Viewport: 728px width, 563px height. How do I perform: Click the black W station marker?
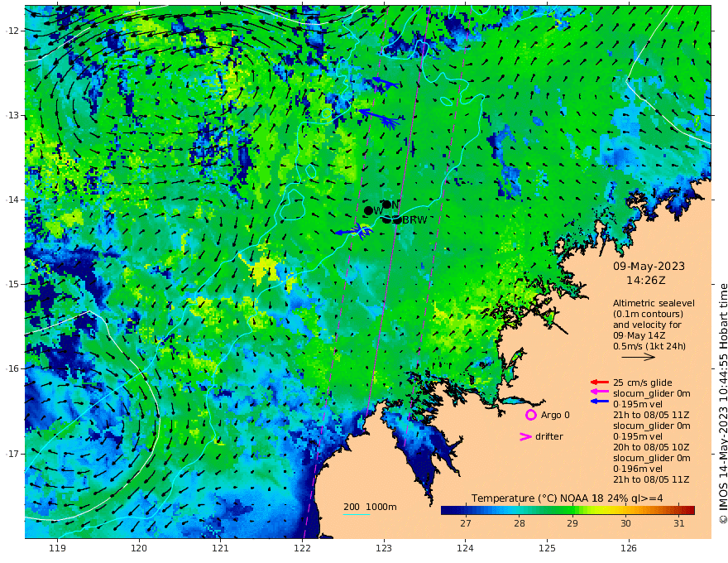pyautogui.click(x=369, y=211)
